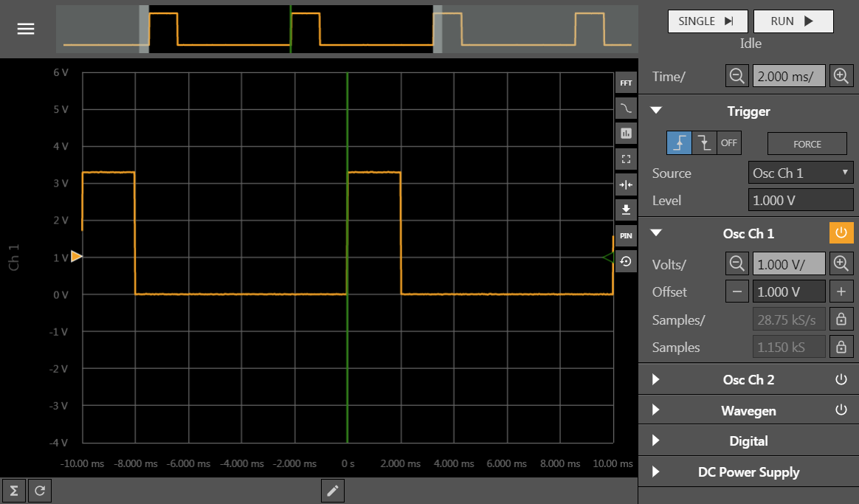Open the sigma math functions
859x504 pixels.
click(x=14, y=491)
